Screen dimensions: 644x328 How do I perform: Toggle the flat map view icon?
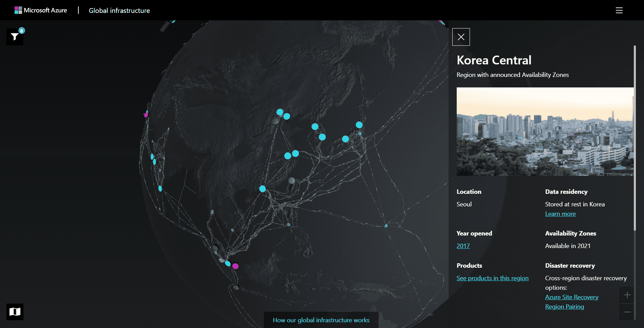(x=15, y=312)
